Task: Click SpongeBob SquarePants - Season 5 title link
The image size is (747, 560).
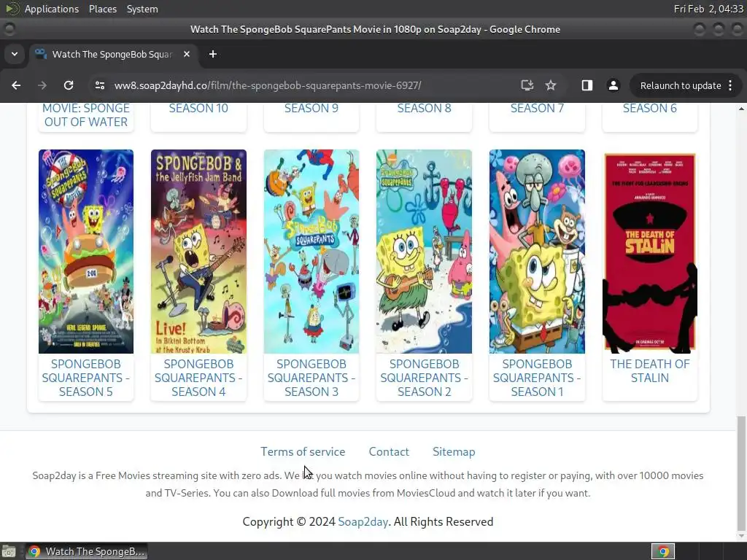Action: 86,378
